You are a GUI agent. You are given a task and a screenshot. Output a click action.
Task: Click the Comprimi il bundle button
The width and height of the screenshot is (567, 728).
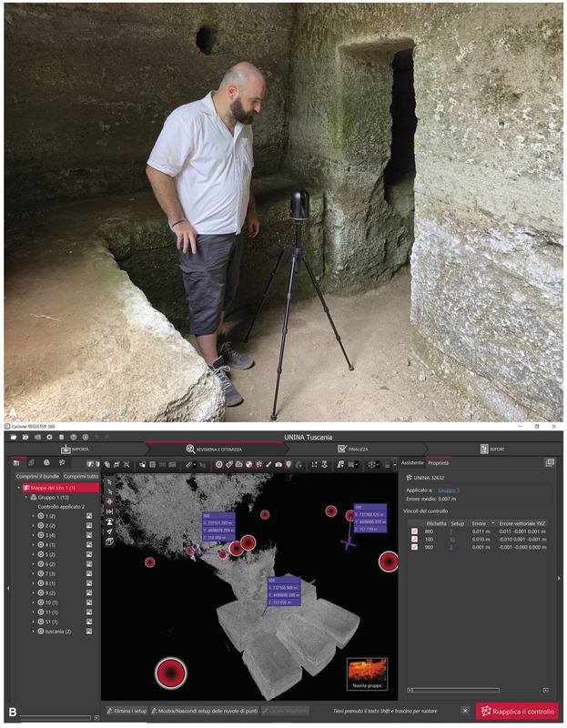pos(37,476)
